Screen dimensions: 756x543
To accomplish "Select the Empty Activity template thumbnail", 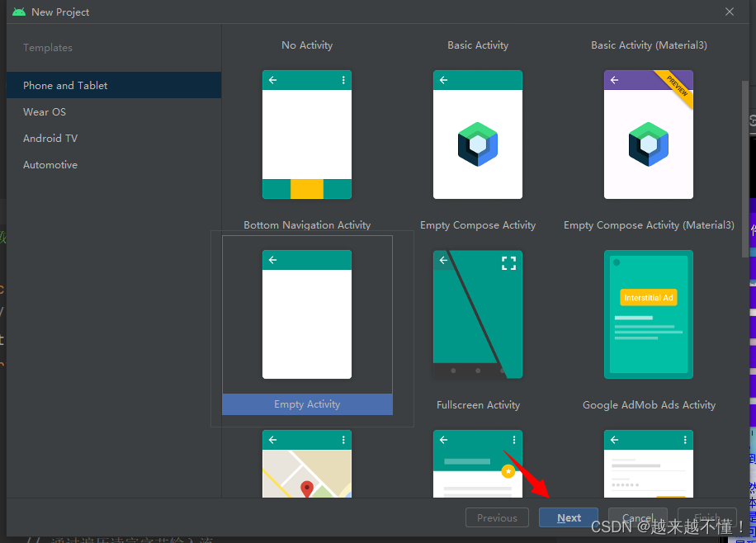I will (x=307, y=314).
